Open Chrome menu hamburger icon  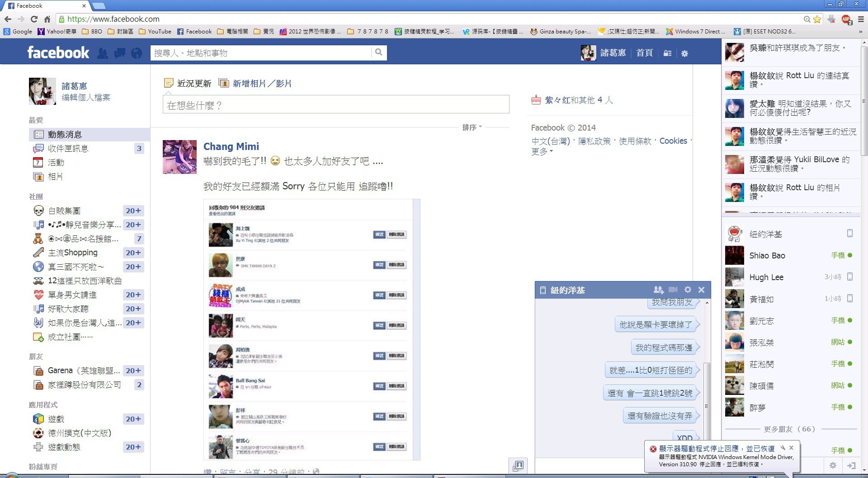tap(861, 19)
